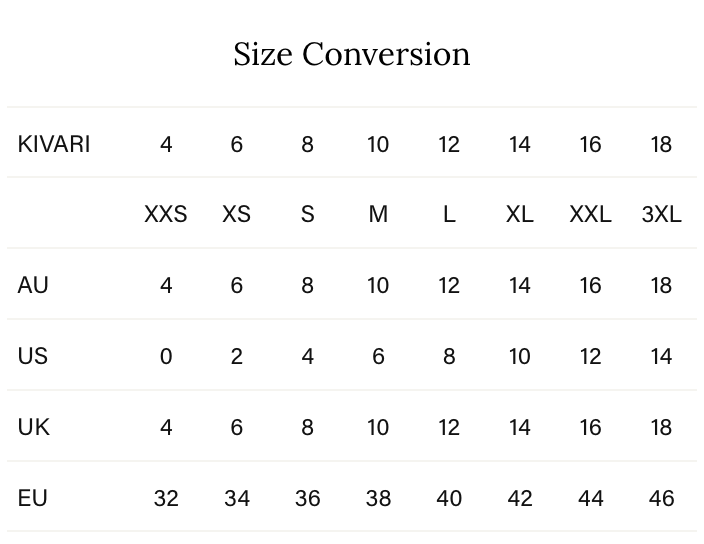Select the XXL size label
The width and height of the screenshot is (704, 544).
(x=590, y=215)
